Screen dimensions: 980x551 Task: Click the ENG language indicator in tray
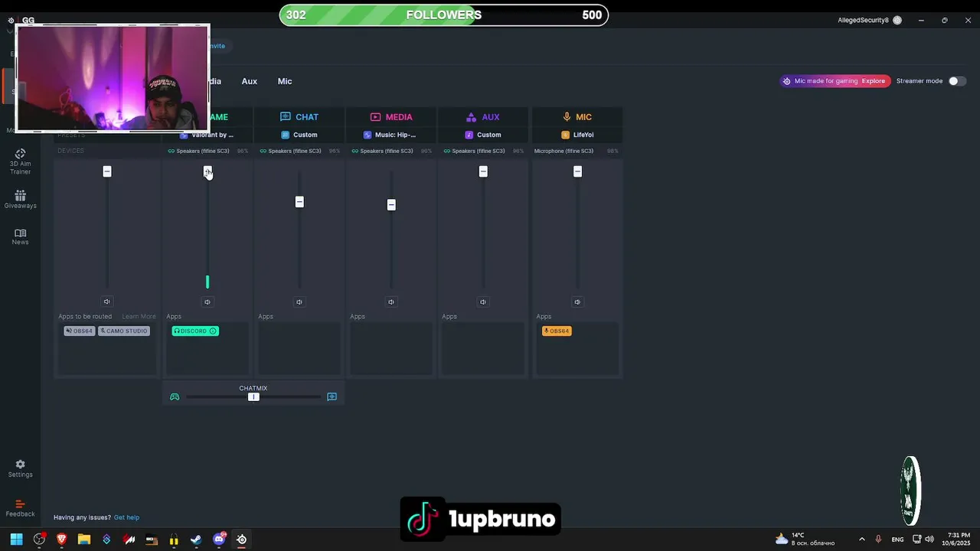pos(897,540)
